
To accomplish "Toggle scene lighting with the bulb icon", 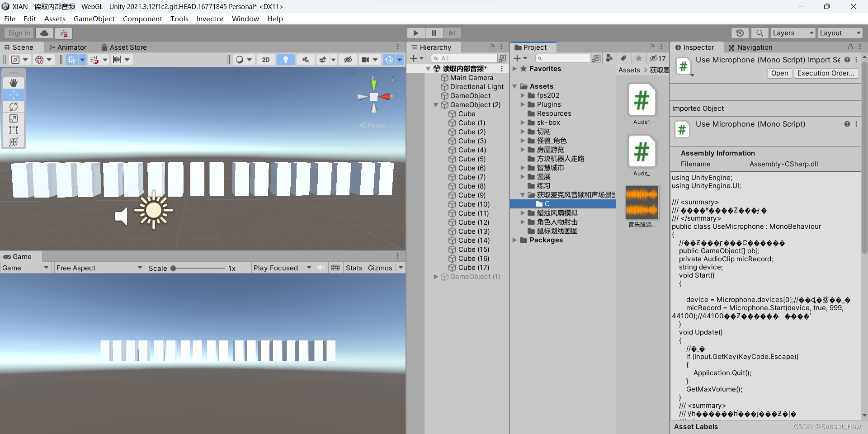I will (285, 59).
